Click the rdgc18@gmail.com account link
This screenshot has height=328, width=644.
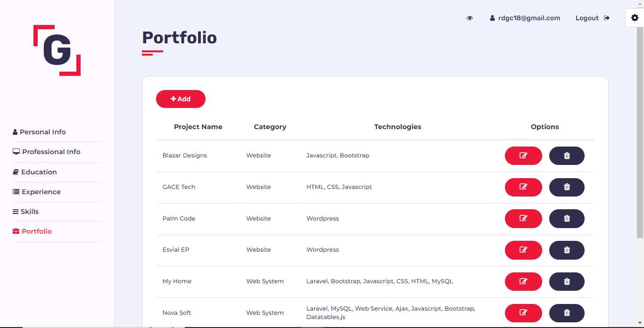point(528,17)
